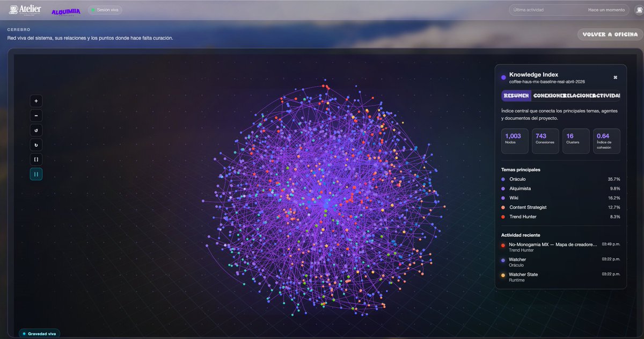Screen dimensions: 644x339
Task: Click the 0.64 Índice de cohesión card
Action: point(606,141)
